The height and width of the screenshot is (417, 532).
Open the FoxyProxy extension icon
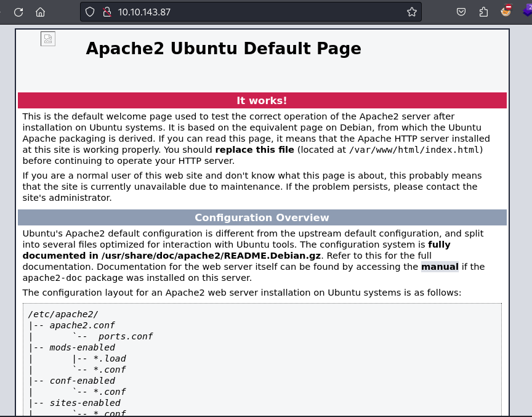tap(506, 11)
